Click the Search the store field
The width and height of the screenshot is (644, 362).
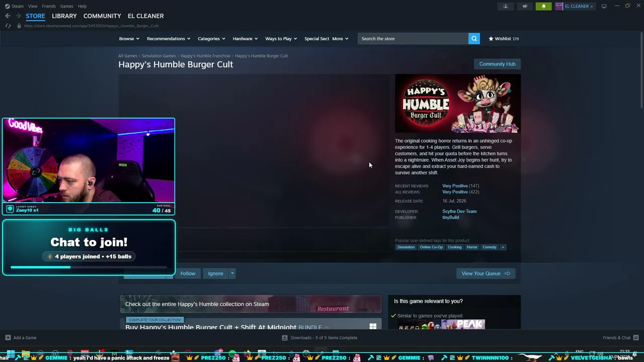coord(413,39)
